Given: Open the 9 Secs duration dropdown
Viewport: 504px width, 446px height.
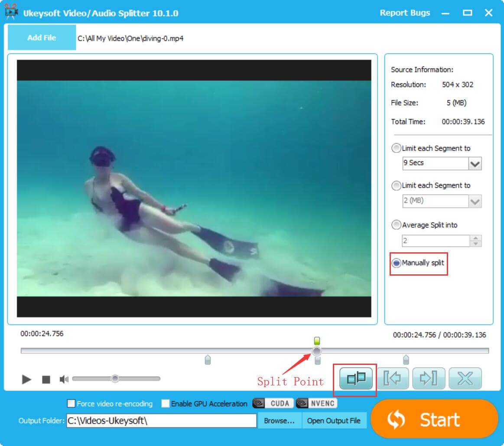Looking at the screenshot, I should tap(475, 163).
